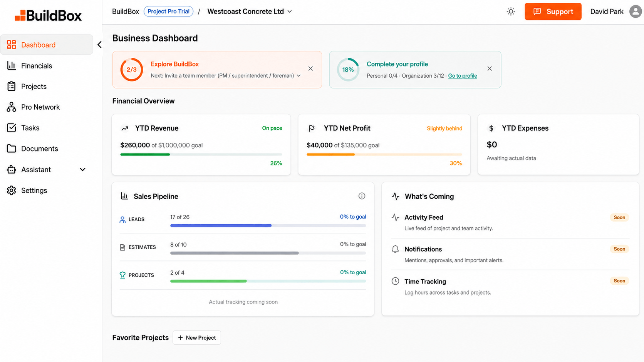The height and width of the screenshot is (362, 644).
Task: Open the Westcoast Concrete Ltd organization dropdown
Action: [x=250, y=12]
